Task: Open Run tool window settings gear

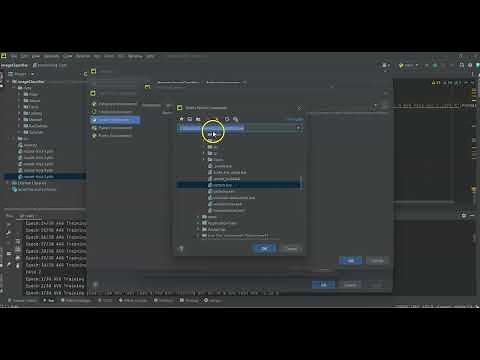Action: (x=464, y=216)
